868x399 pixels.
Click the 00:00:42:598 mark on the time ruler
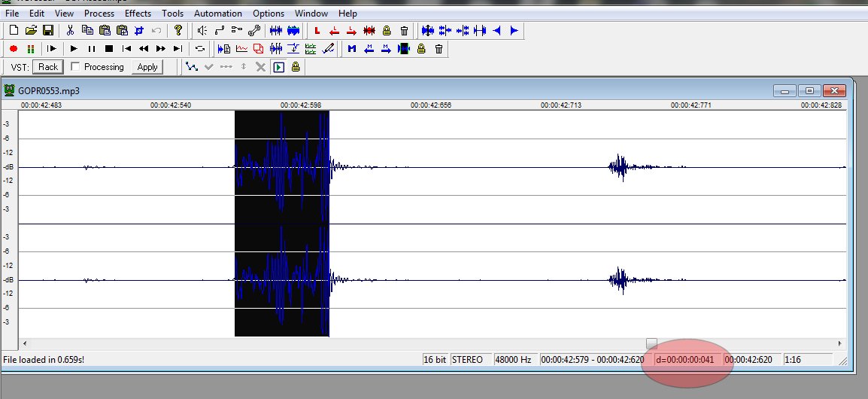click(x=301, y=105)
